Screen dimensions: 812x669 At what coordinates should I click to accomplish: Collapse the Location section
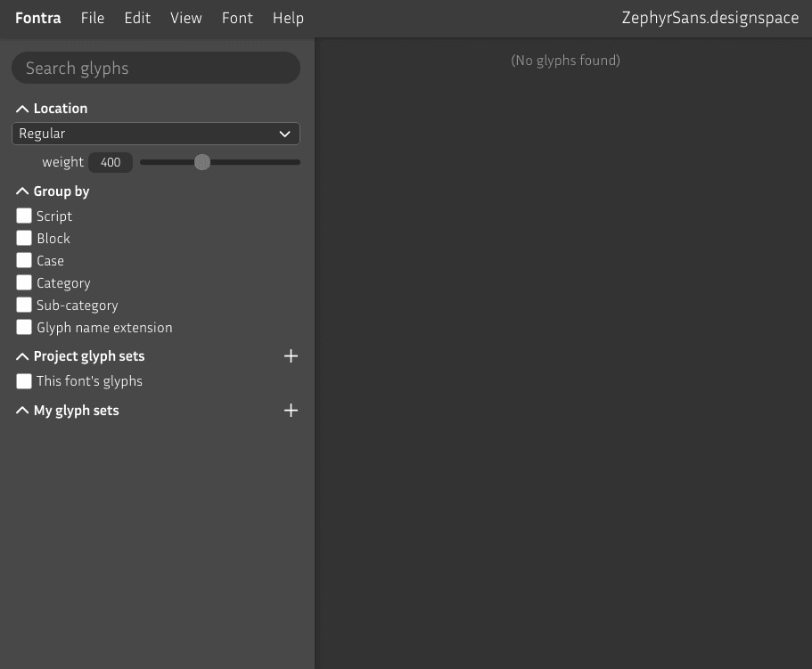click(22, 108)
